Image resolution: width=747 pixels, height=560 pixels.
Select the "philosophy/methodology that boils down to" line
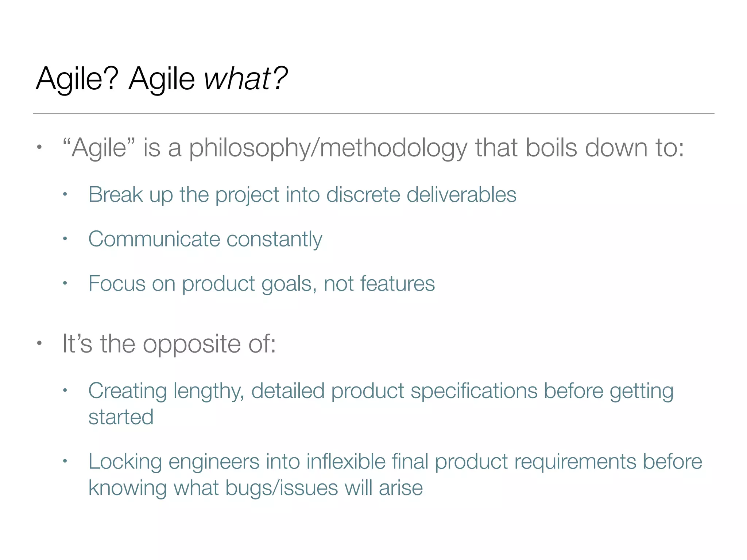coord(373,149)
